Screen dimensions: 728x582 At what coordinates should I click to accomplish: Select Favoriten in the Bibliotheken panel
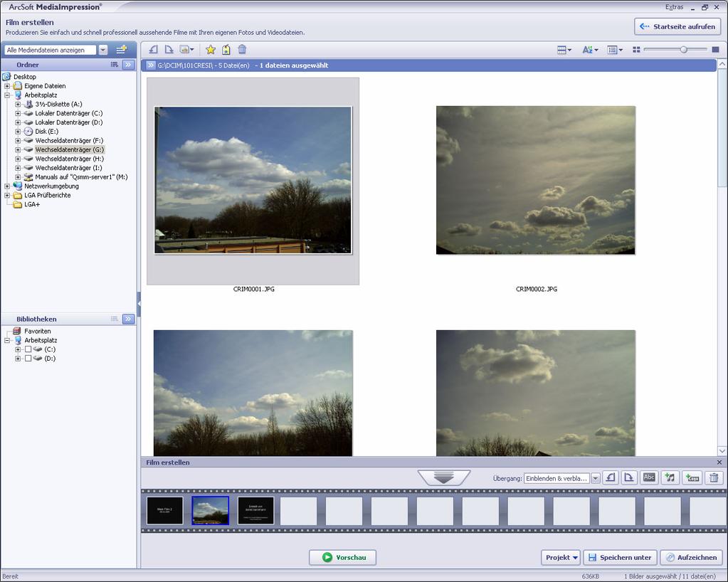38,331
